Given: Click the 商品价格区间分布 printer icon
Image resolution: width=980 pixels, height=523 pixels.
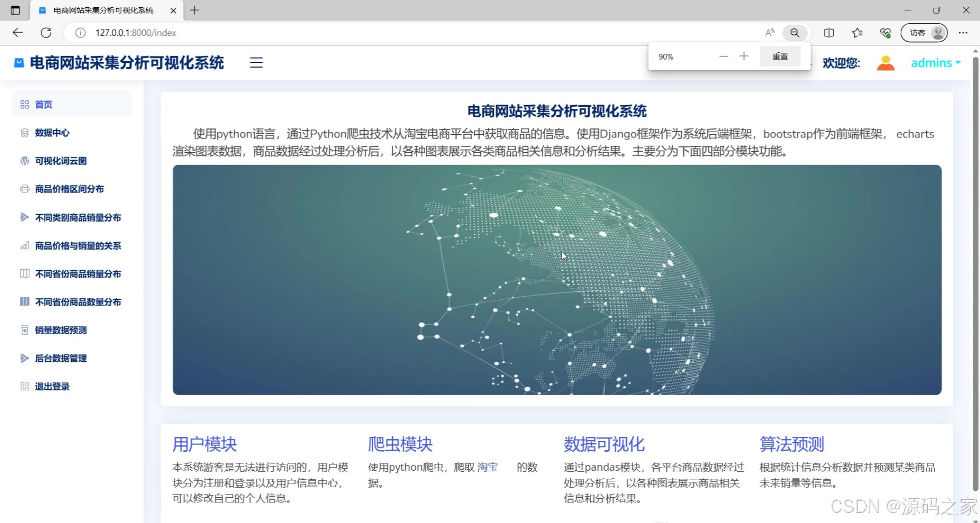Looking at the screenshot, I should click(x=24, y=189).
